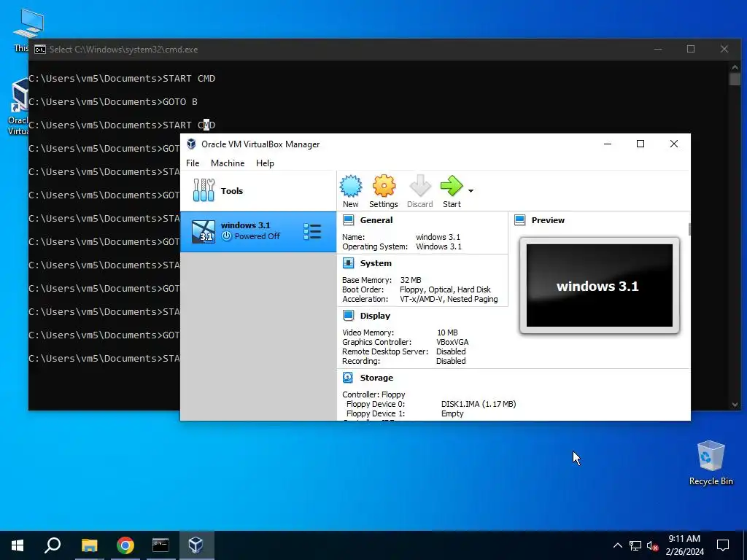Click the VirtualBox title bar cube icon
Screen dimensions: 747x560
[x=192, y=144]
